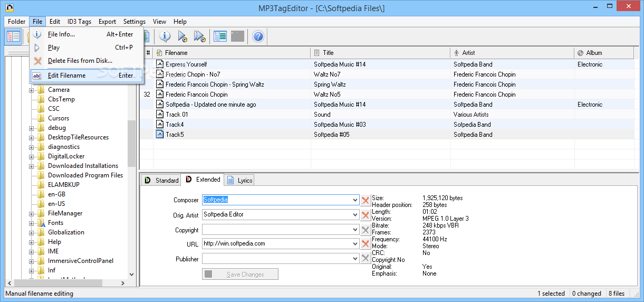Open the Publisher dropdown arrow

click(355, 259)
